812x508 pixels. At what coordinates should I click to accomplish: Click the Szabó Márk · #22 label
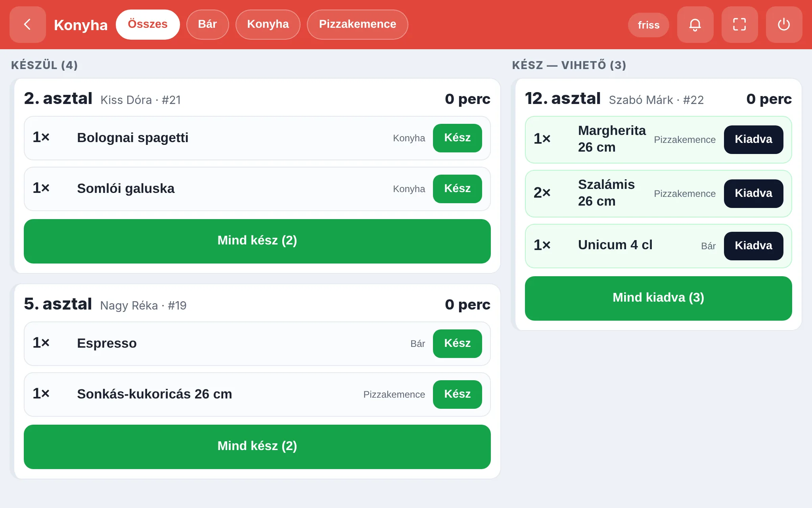657,100
